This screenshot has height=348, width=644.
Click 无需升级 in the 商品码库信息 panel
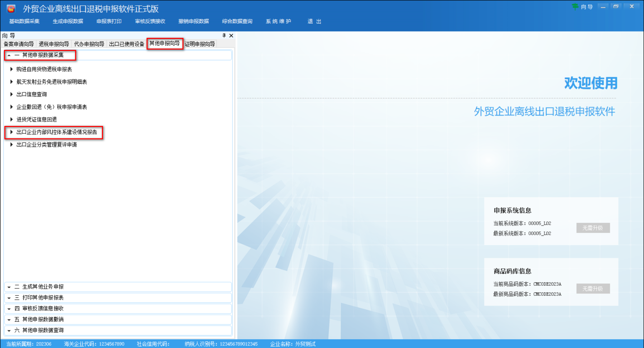593,288
